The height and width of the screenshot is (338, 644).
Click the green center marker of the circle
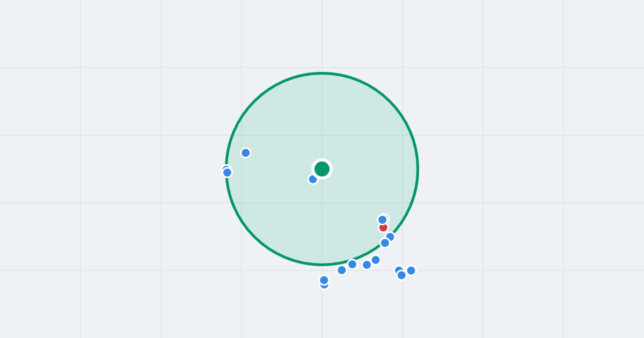(x=322, y=169)
